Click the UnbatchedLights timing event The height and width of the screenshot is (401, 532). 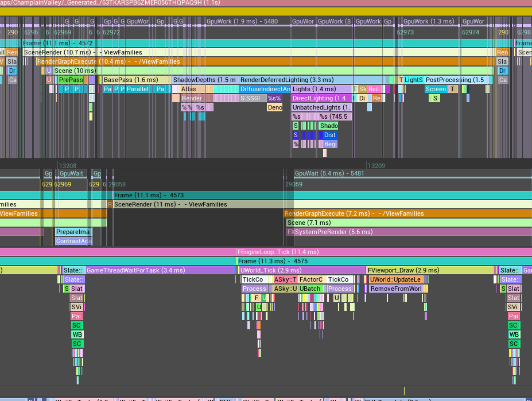coord(321,107)
